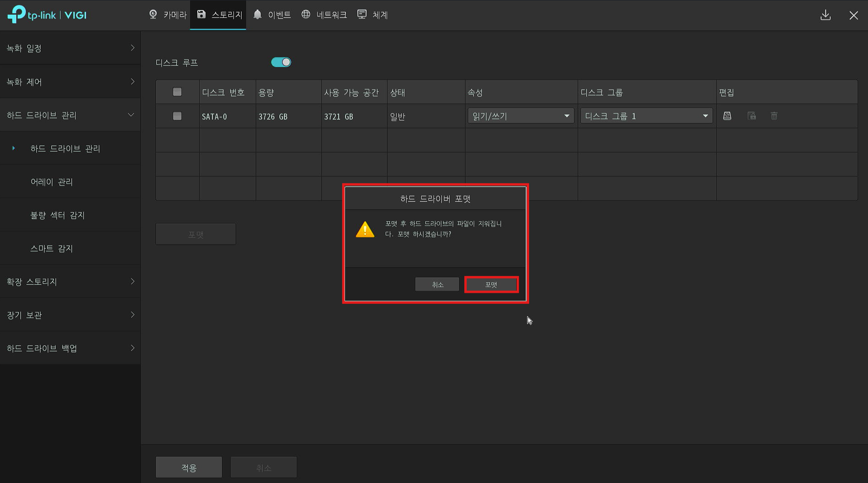
Task: Open the 디스크 그룹 1 dropdown
Action: [646, 116]
